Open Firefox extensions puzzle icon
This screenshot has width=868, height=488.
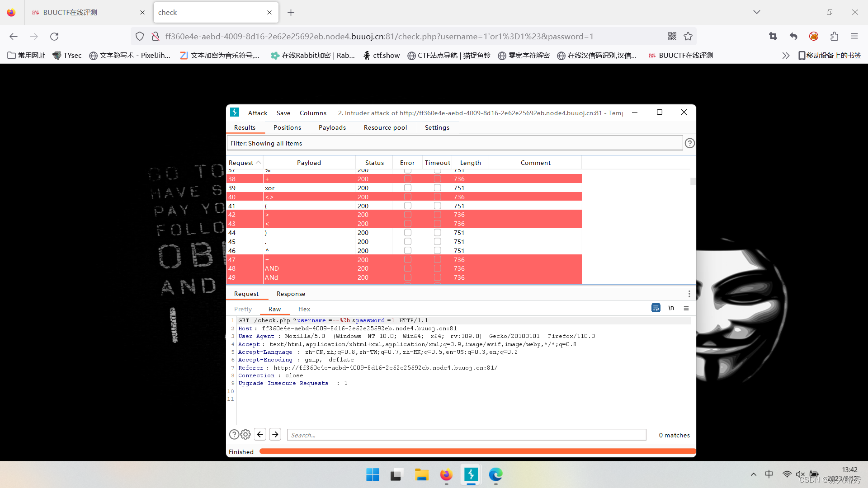tap(834, 37)
